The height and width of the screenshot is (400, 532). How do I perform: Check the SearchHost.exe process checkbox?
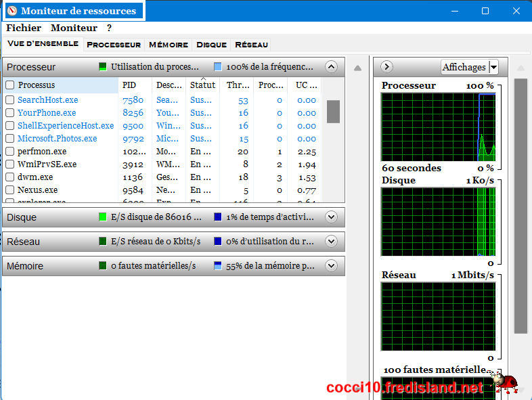coord(10,99)
